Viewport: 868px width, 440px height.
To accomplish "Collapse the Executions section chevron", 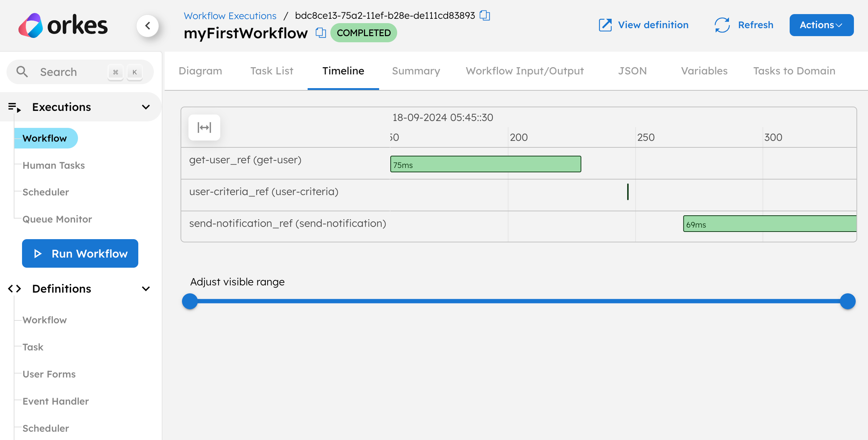I will [x=146, y=107].
